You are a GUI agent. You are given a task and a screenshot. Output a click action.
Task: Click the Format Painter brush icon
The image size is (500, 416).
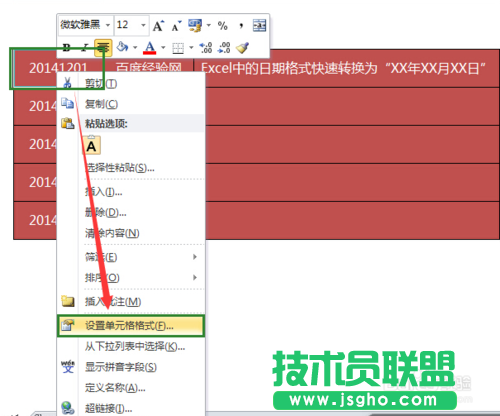click(x=242, y=48)
